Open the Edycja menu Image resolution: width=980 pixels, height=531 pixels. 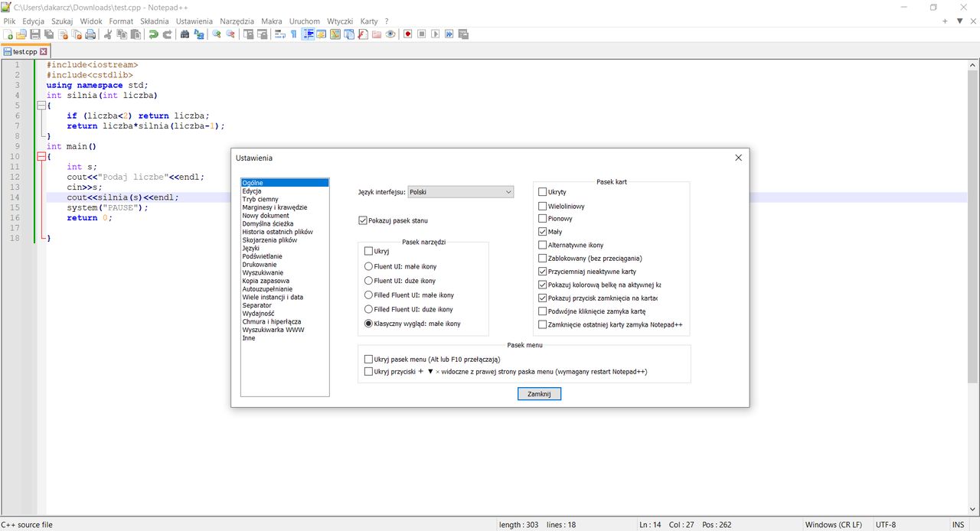pos(33,21)
